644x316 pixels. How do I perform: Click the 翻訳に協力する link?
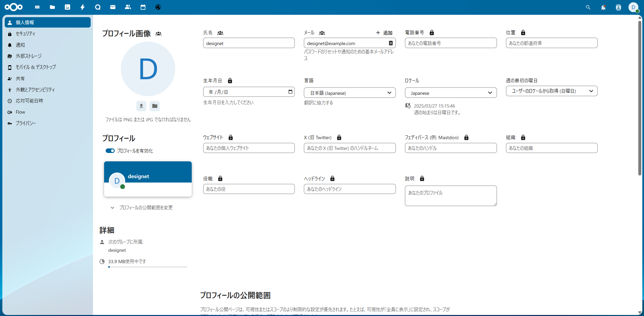(x=319, y=103)
